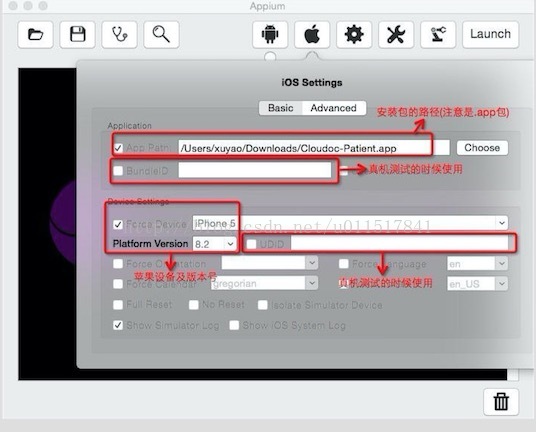This screenshot has height=432, width=536.
Task: Open General Settings via the gear icon
Action: click(354, 34)
